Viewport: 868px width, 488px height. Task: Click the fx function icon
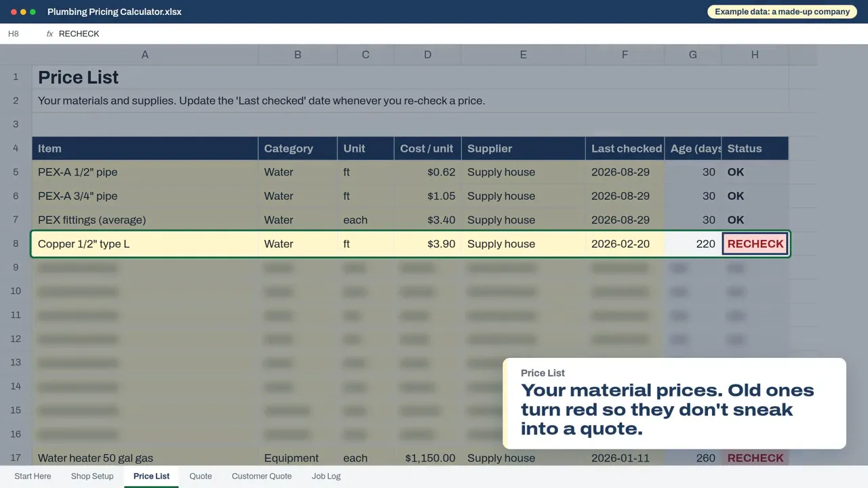(50, 34)
